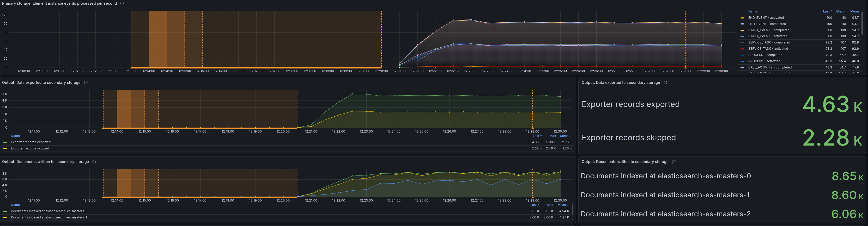Open Documents written graph panel title menu
868x226 pixels.
[45, 162]
